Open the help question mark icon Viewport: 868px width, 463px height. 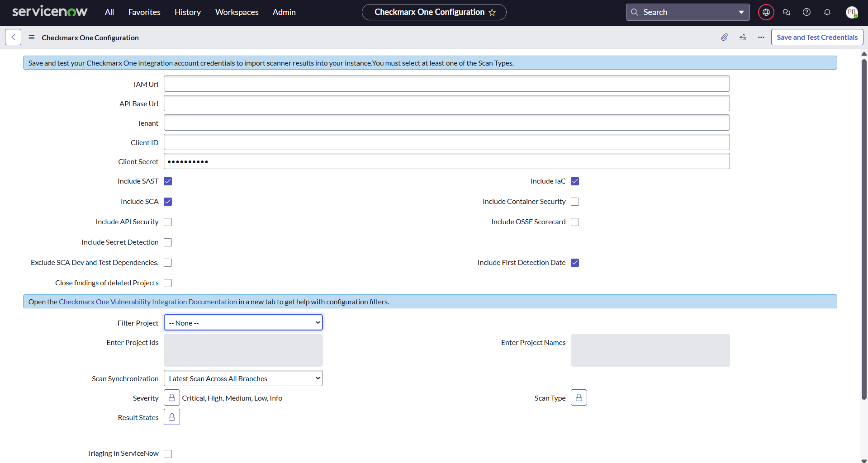[806, 12]
